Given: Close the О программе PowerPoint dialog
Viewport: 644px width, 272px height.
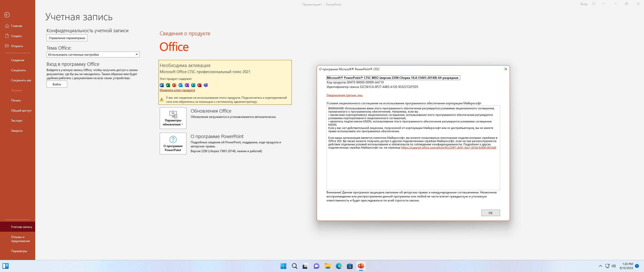Looking at the screenshot, I should click(506, 69).
